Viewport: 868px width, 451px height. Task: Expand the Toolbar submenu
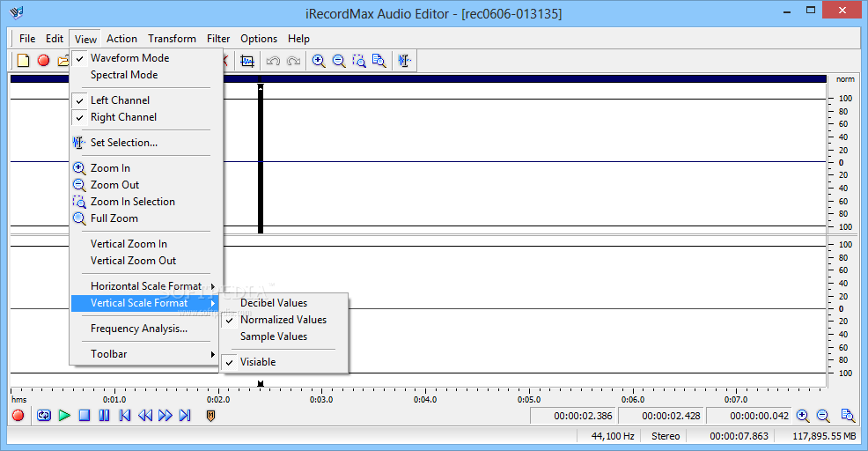pos(146,354)
